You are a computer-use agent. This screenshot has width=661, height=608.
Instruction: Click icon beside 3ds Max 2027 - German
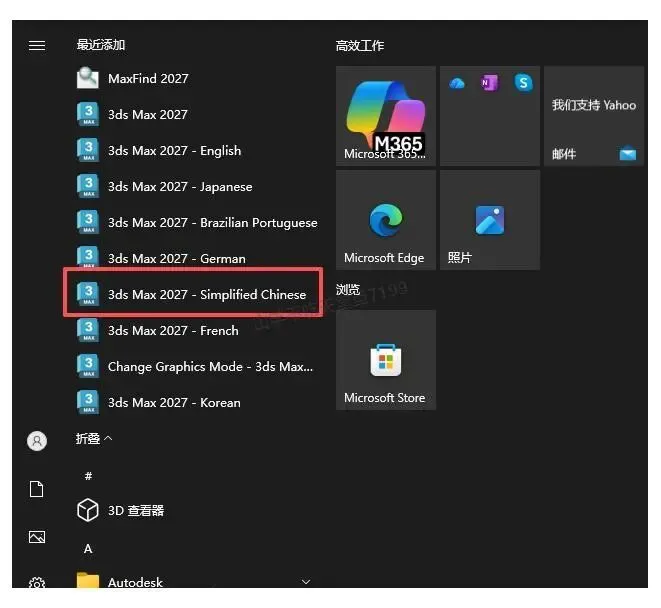[x=88, y=257]
